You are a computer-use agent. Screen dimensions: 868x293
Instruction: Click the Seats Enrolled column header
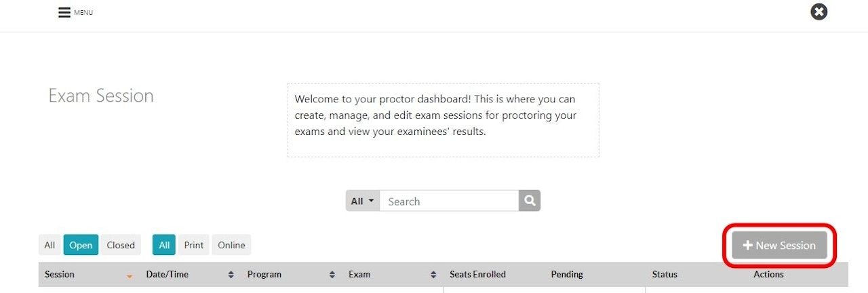[477, 275]
